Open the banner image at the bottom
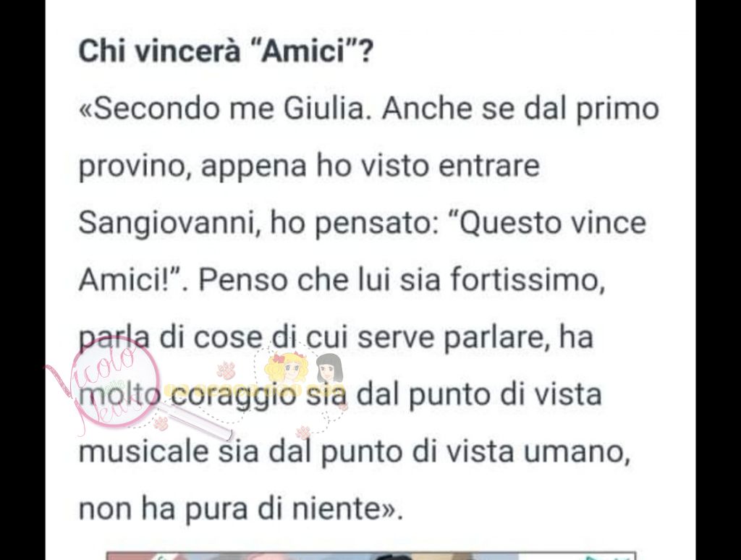 [371, 556]
